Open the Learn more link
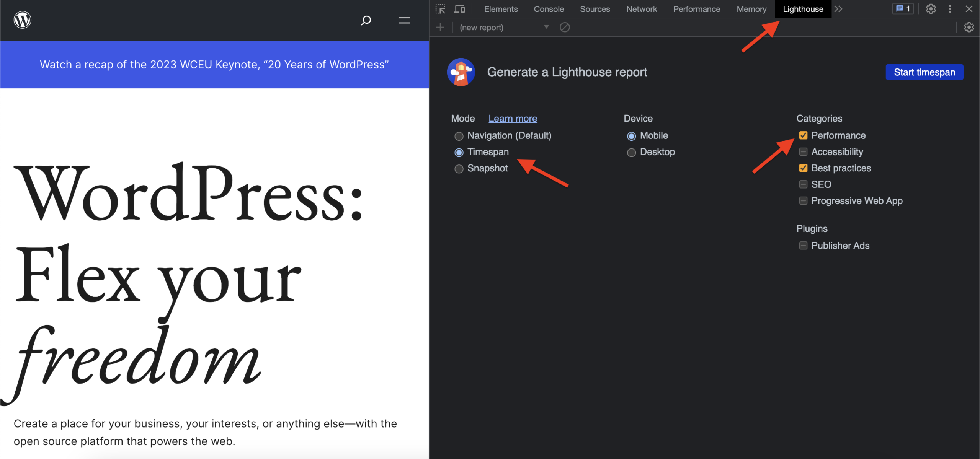 (x=513, y=119)
